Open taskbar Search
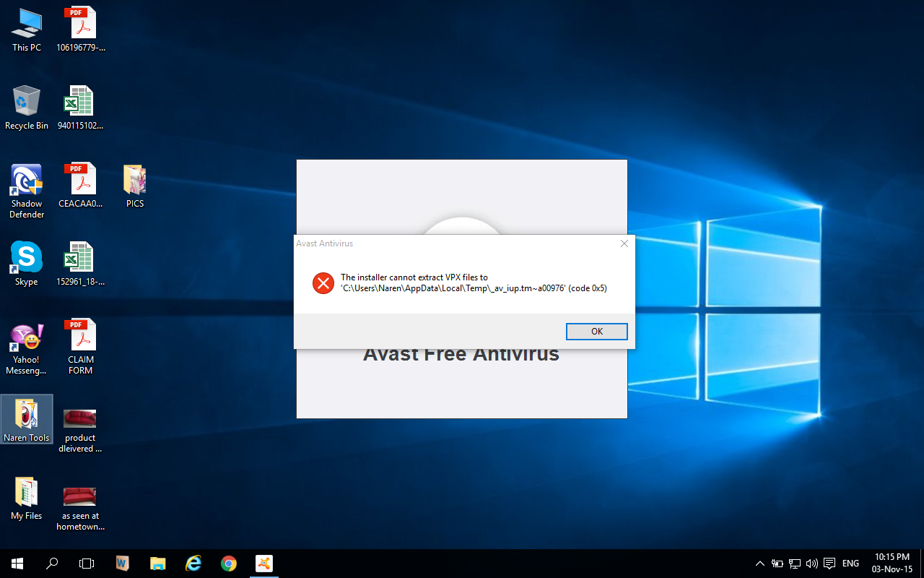Screen dimensions: 924x578 tap(52, 564)
